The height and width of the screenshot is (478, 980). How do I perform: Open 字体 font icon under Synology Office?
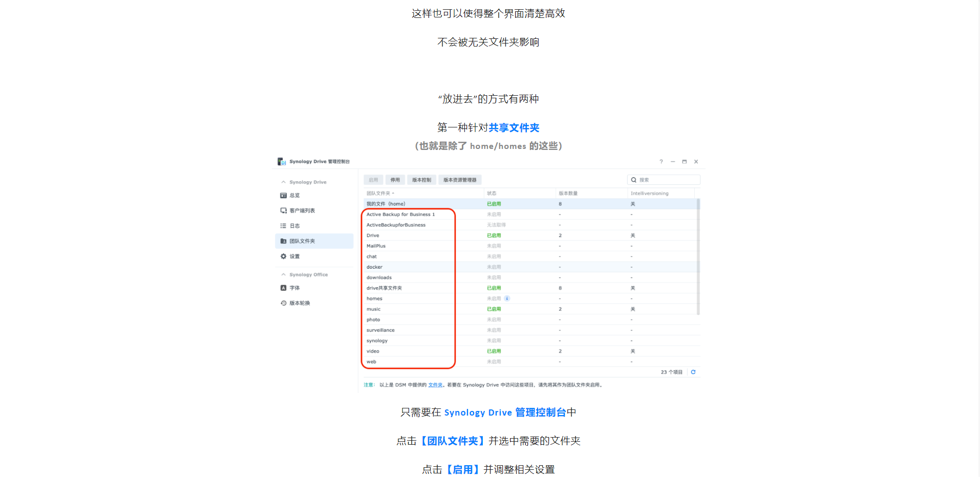[x=283, y=288]
